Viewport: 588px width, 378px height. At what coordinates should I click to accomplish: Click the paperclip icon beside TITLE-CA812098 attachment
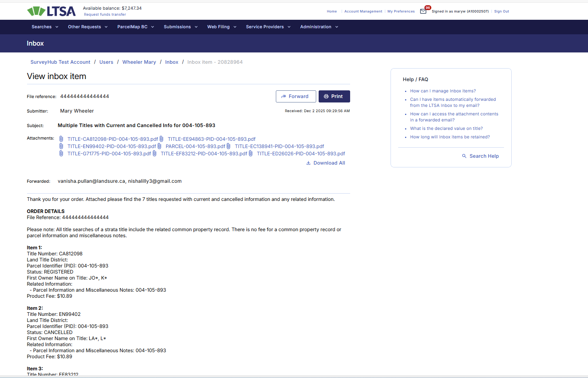click(x=61, y=139)
